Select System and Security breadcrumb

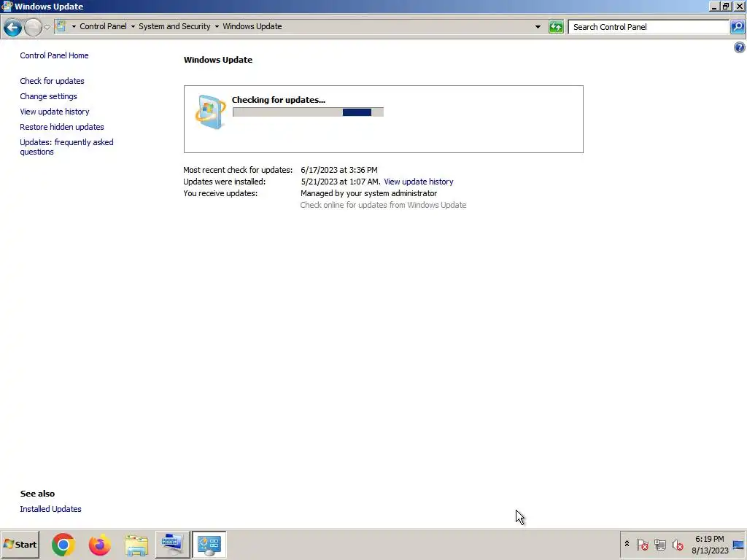click(174, 27)
